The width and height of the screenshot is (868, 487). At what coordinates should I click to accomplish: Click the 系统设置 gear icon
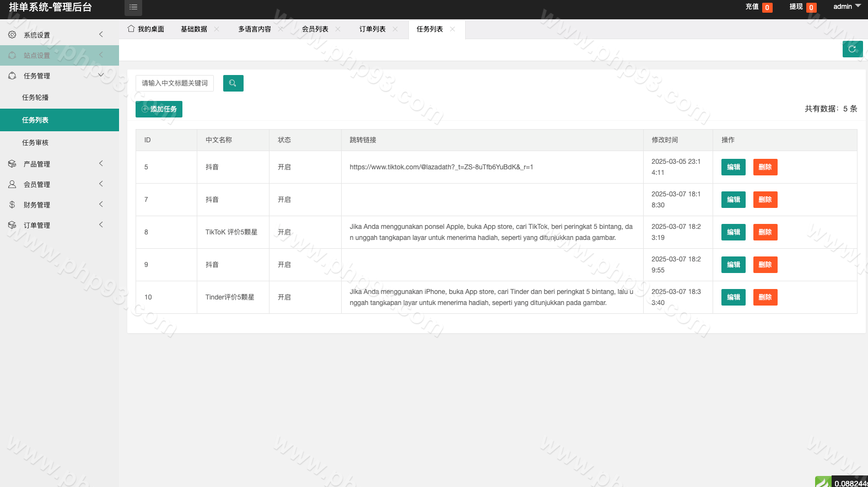pos(12,35)
